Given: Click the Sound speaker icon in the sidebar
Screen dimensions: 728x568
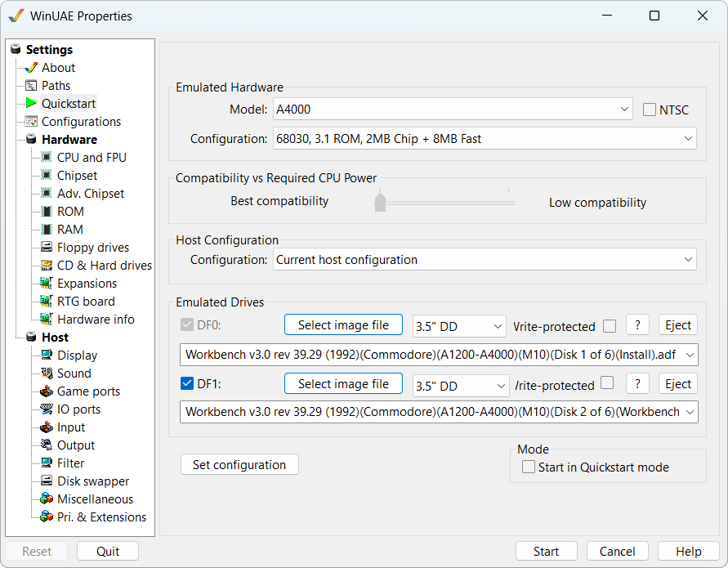Looking at the screenshot, I should pos(47,373).
